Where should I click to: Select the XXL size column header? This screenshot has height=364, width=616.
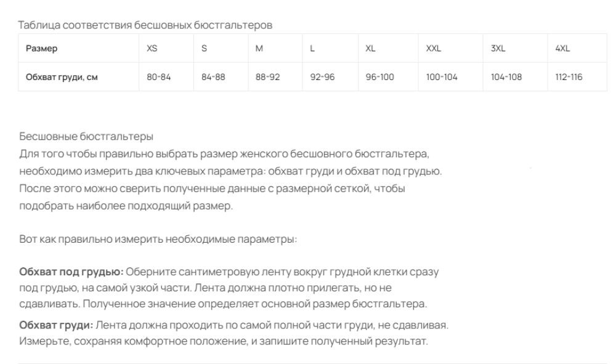(x=451, y=48)
